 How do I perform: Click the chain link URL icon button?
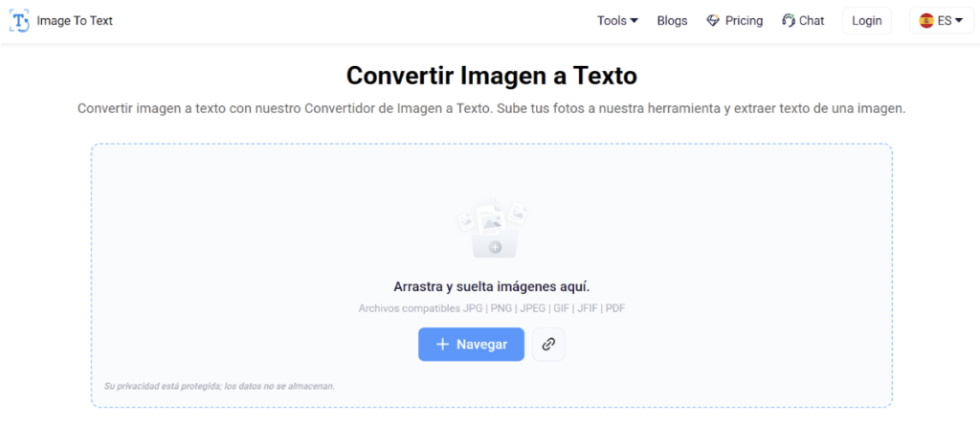pyautogui.click(x=548, y=345)
